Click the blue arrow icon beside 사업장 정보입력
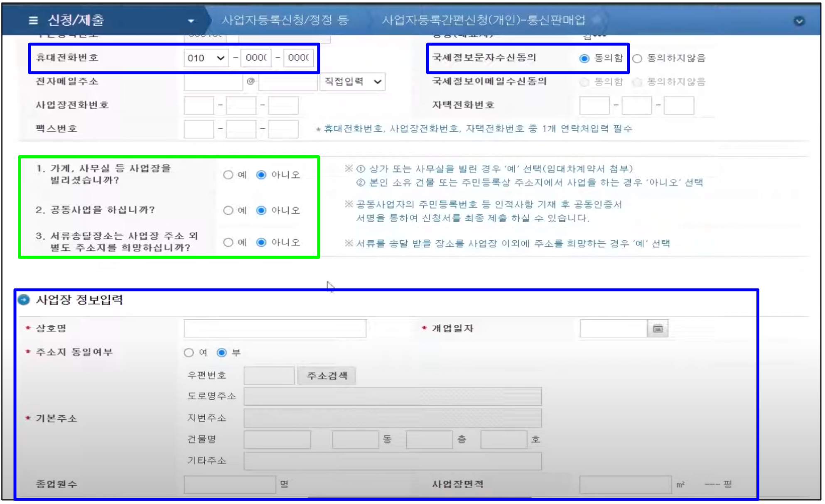Screen dimensions: 825x504 (24, 299)
